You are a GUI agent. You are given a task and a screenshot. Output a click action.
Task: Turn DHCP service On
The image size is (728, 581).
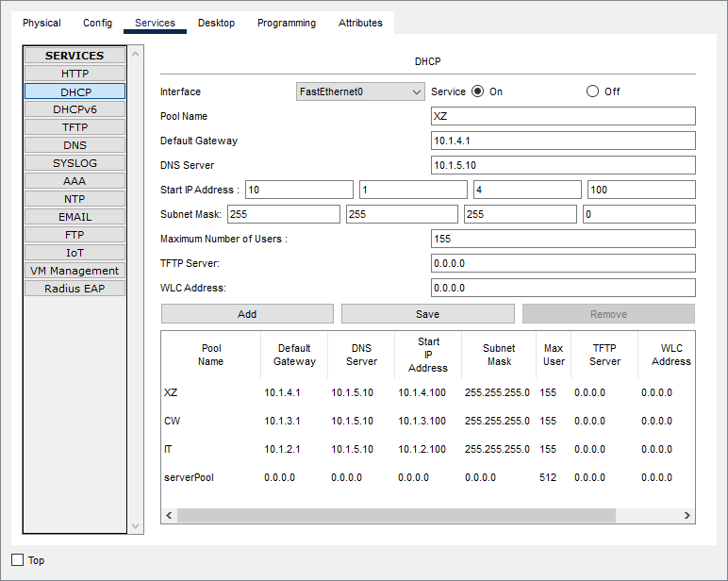click(x=477, y=91)
